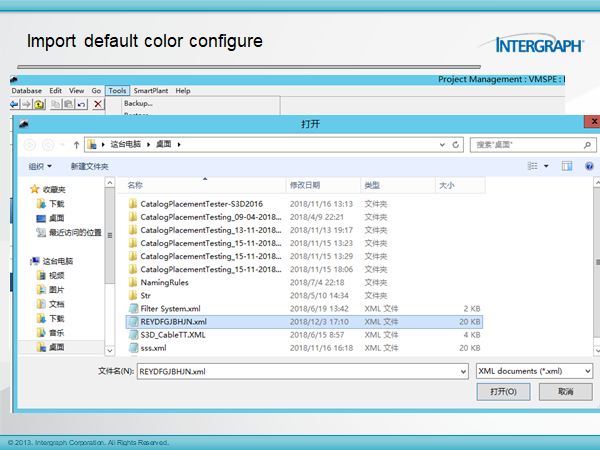Viewport: 600px width, 450px height.
Task: Select 下载 under favorites
Action: 51,204
